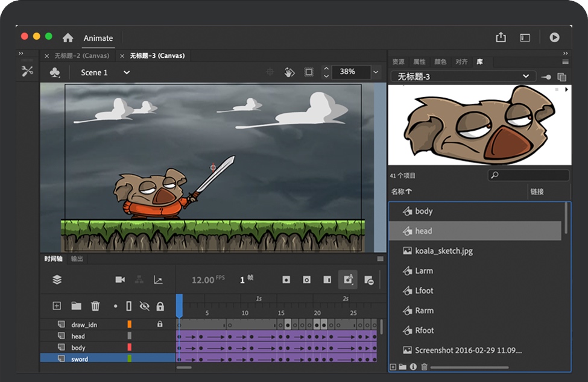The width and height of the screenshot is (588, 382).
Task: Click the Home icon in title bar
Action: coord(68,37)
